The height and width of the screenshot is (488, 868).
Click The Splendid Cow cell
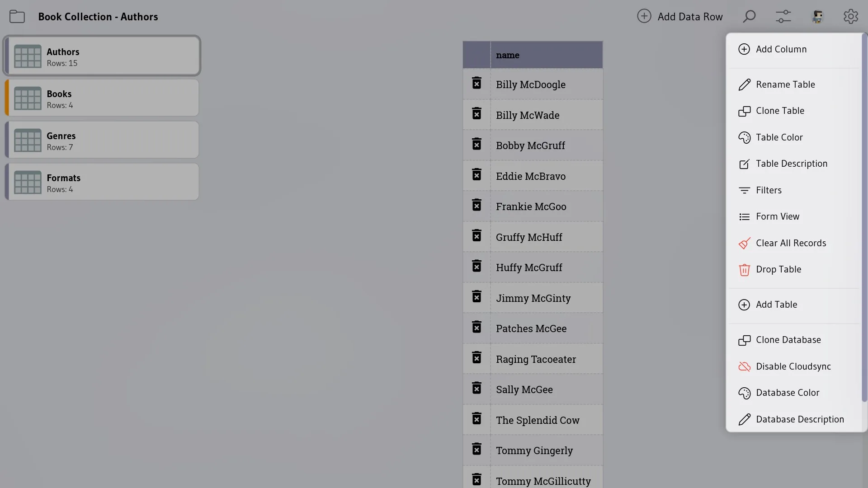[x=547, y=420]
